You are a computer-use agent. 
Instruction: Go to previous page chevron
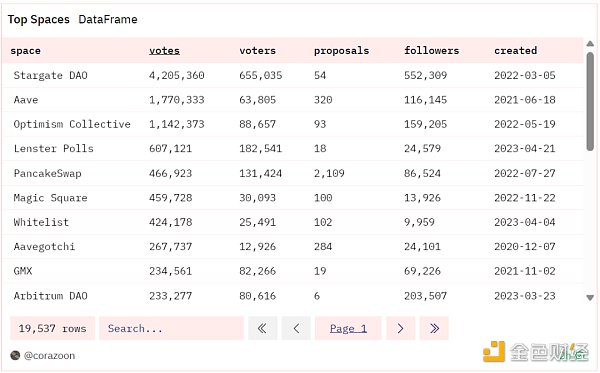click(296, 328)
